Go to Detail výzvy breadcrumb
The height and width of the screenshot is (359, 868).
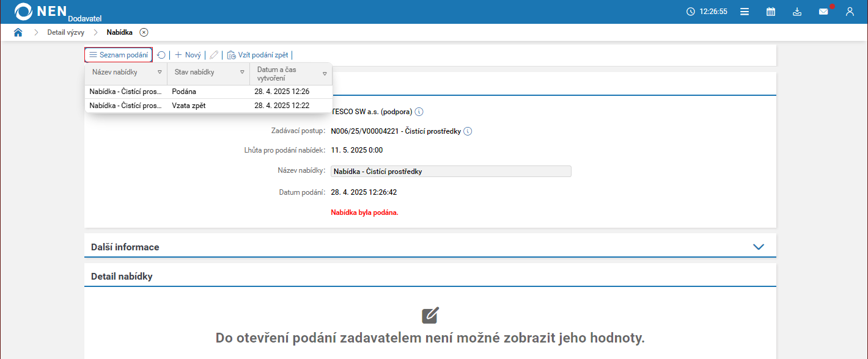[65, 32]
